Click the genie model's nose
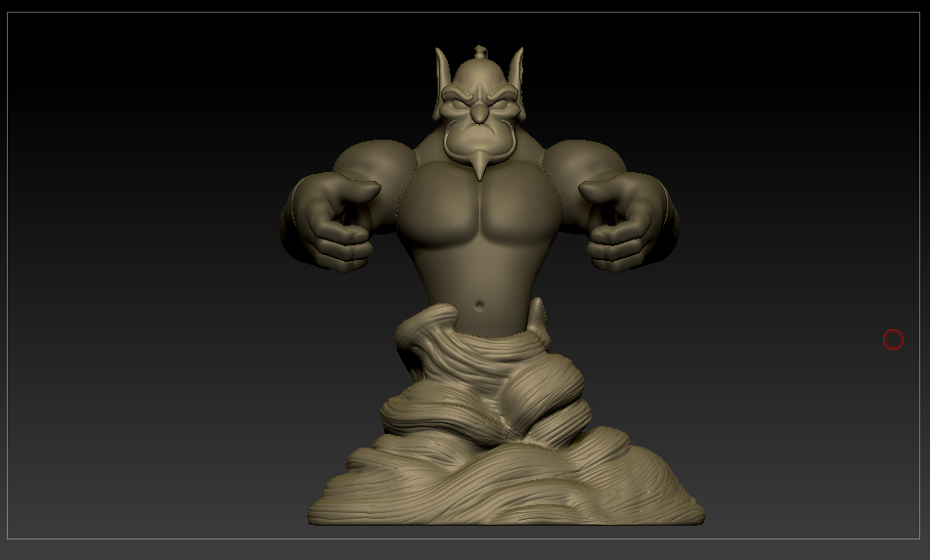This screenshot has height=560, width=930. coord(479,111)
